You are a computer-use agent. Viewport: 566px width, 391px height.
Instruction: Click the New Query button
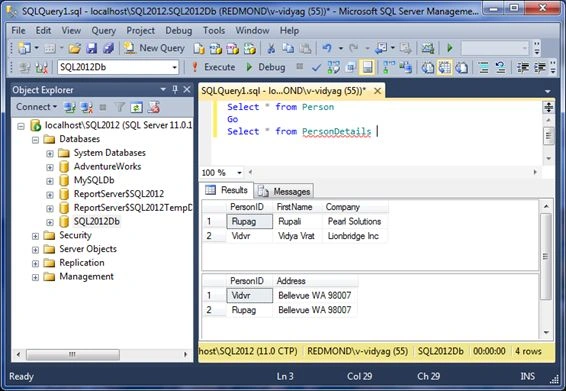click(154, 48)
